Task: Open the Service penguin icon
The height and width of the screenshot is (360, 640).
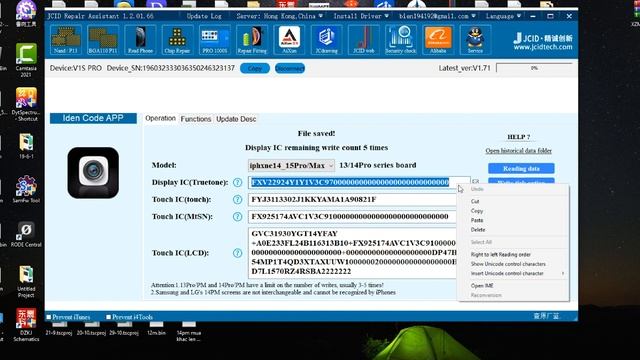Action: [475, 40]
